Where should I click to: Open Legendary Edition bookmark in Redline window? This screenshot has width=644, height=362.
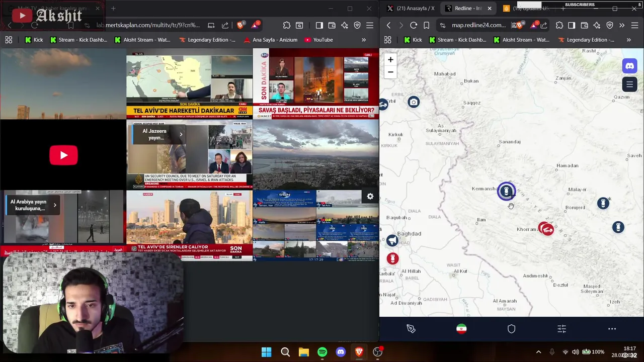click(x=585, y=40)
